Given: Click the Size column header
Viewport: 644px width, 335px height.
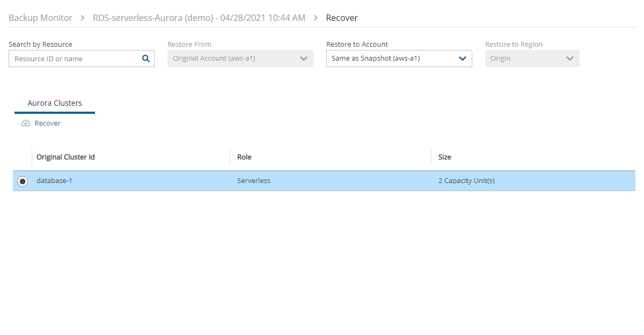Looking at the screenshot, I should tap(444, 157).
